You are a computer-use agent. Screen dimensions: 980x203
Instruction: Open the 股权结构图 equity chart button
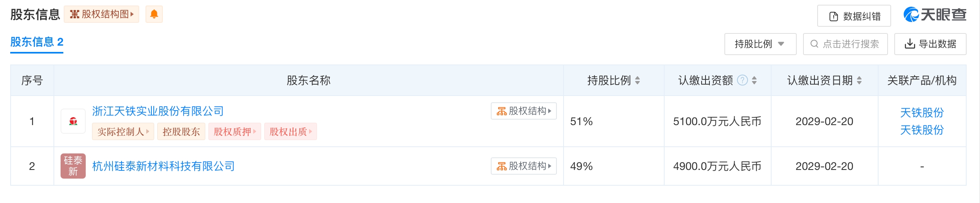101,15
